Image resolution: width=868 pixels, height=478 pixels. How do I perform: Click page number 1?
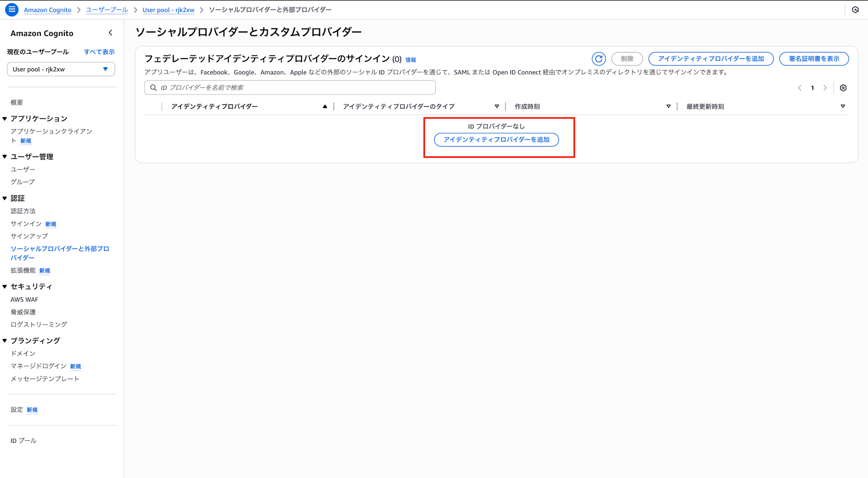(x=812, y=88)
